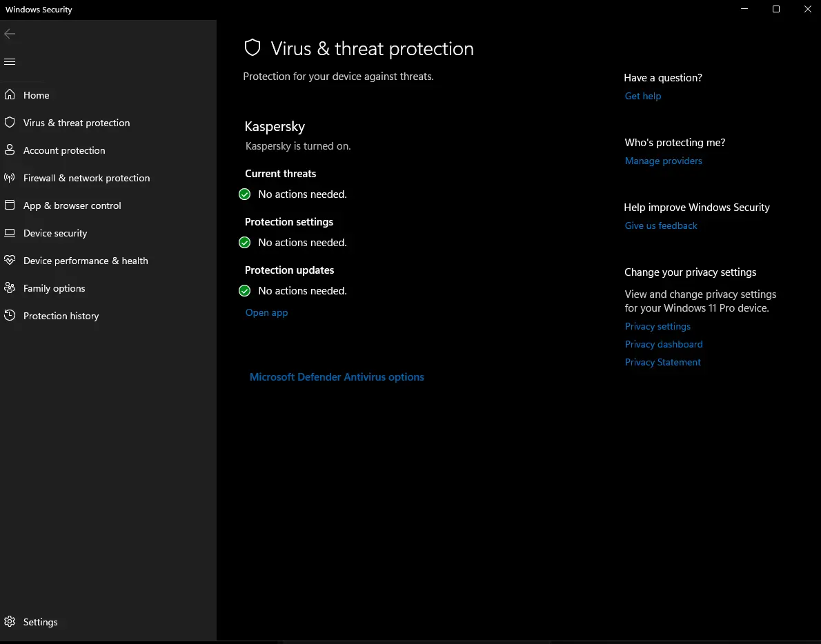This screenshot has height=644, width=821.
Task: Click 'Have a question?' heading
Action: pyautogui.click(x=663, y=77)
